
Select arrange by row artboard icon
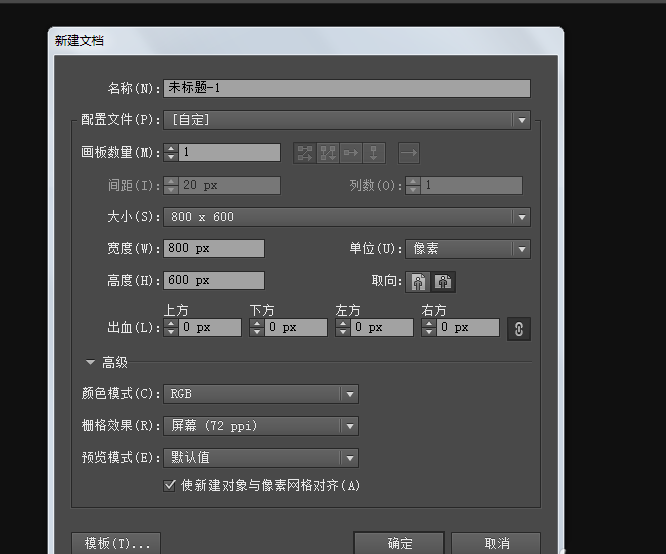351,153
